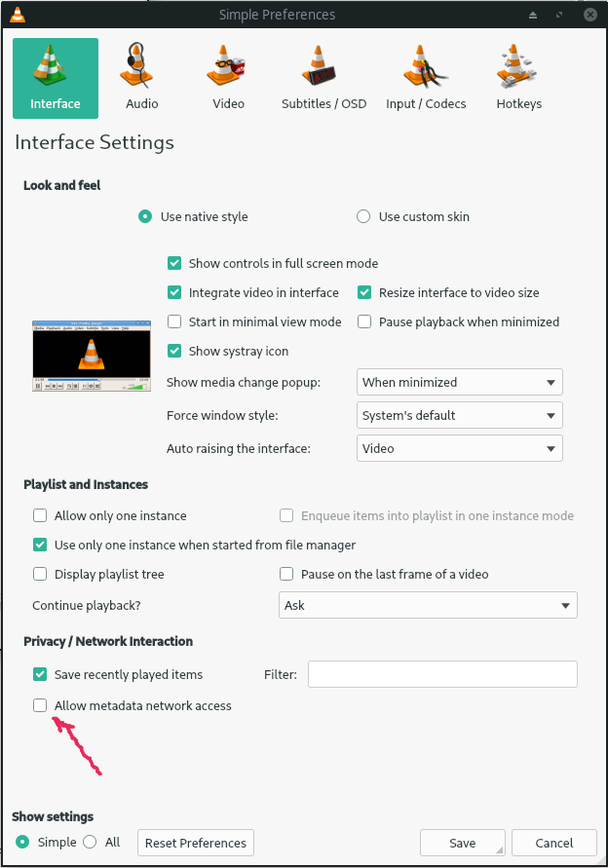Expand the Continue playback dropdown
This screenshot has width=608, height=868.
428,605
